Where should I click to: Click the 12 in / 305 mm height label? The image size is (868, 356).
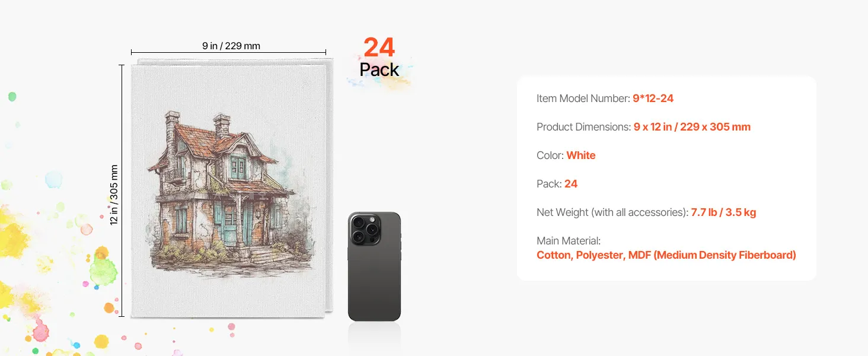(114, 195)
